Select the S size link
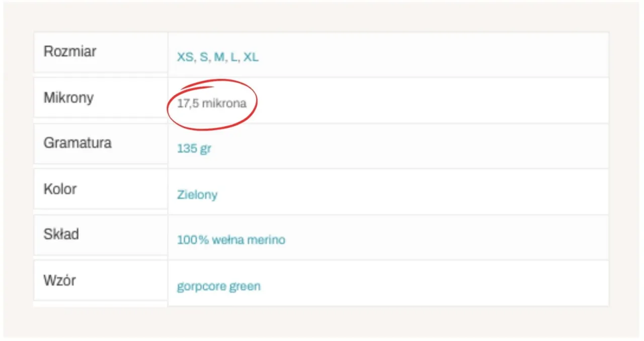The height and width of the screenshot is (341, 644). [x=203, y=57]
